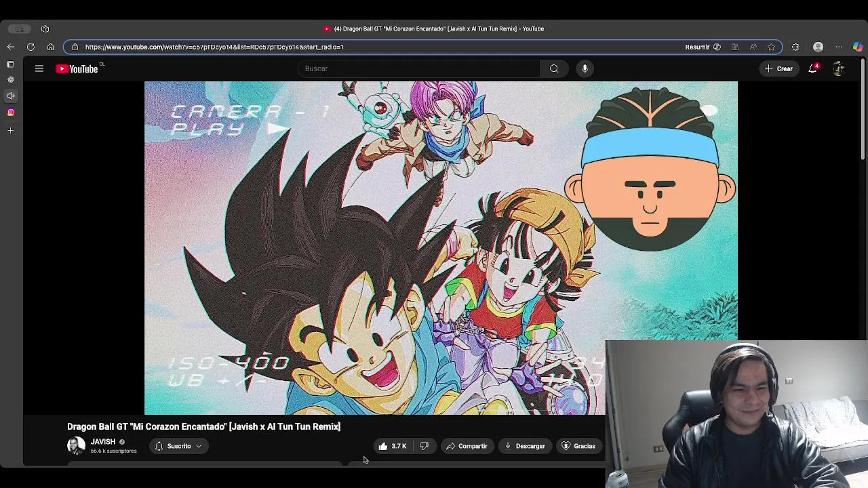Open browser profile menu
This screenshot has width=868, height=488.
(x=818, y=47)
